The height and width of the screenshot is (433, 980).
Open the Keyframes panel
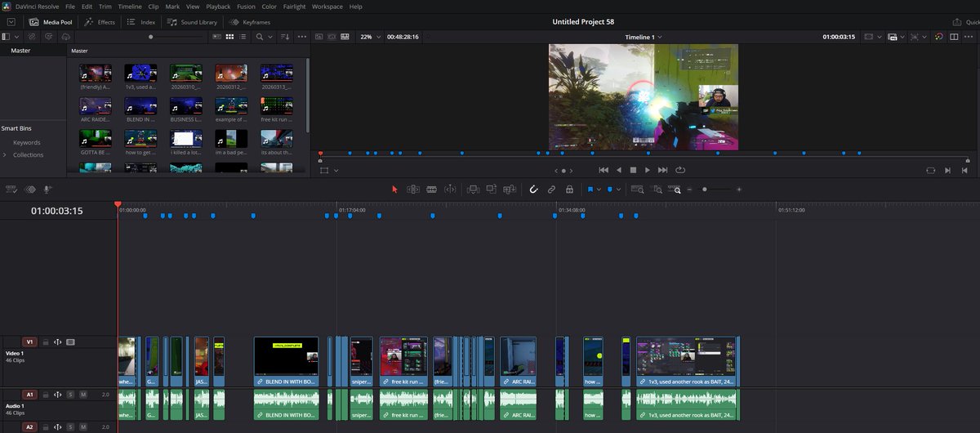pos(250,22)
